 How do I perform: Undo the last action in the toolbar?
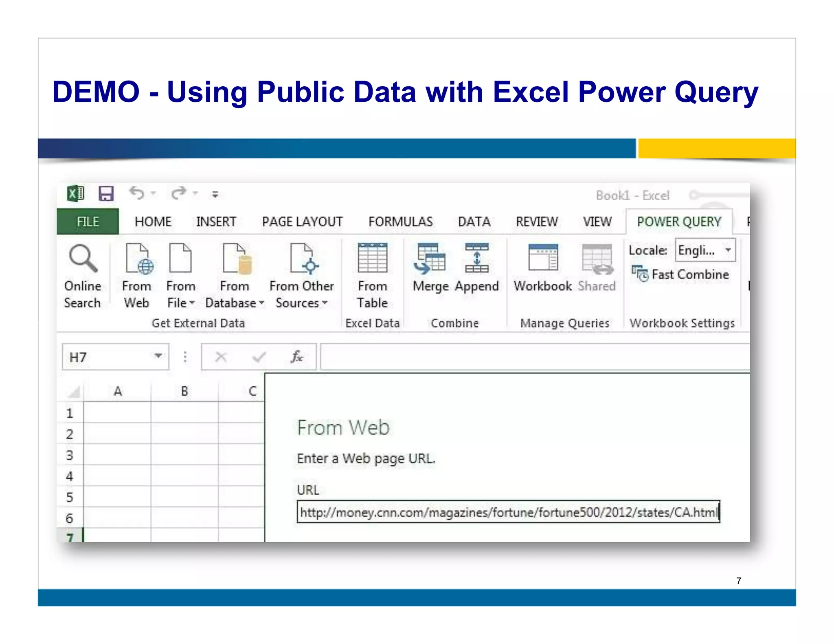137,193
